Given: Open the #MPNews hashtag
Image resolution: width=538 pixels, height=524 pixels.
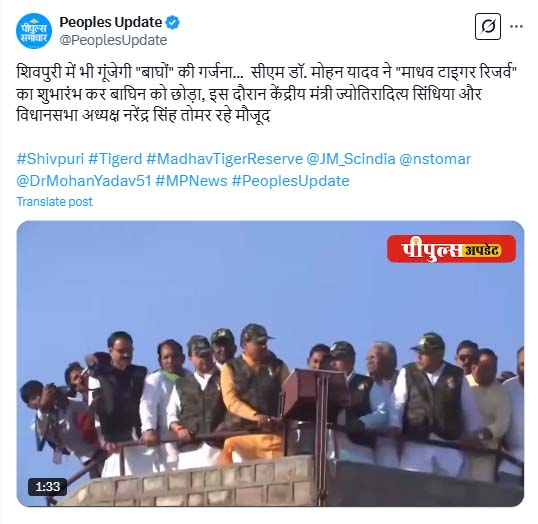Looking at the screenshot, I should click(x=191, y=181).
